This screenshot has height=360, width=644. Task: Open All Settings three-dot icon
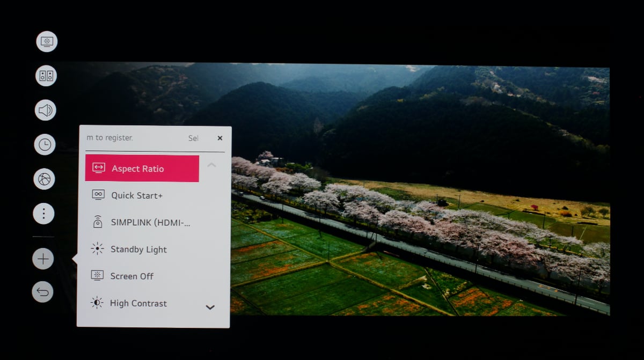(43, 214)
